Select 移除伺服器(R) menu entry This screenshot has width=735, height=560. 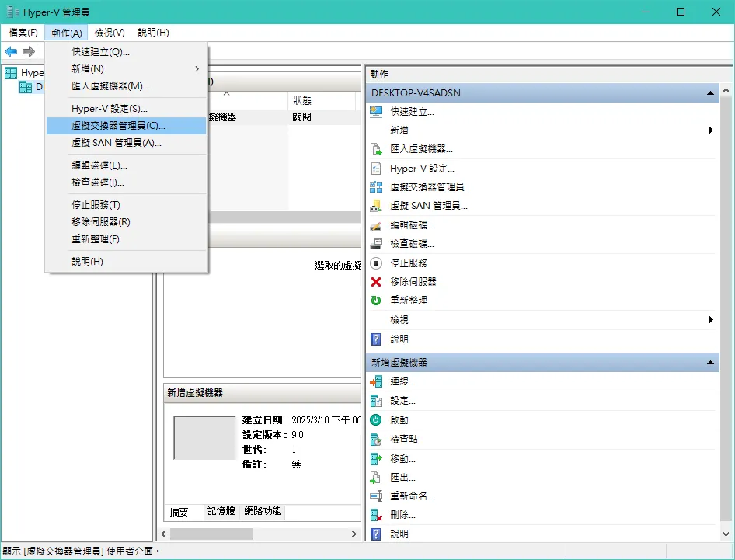tap(126, 222)
